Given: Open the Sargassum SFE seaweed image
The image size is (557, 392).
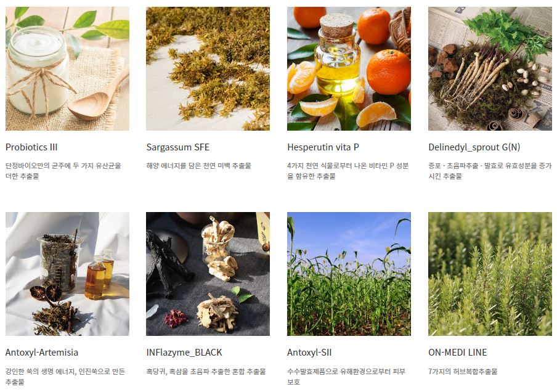Looking at the screenshot, I should coord(208,68).
